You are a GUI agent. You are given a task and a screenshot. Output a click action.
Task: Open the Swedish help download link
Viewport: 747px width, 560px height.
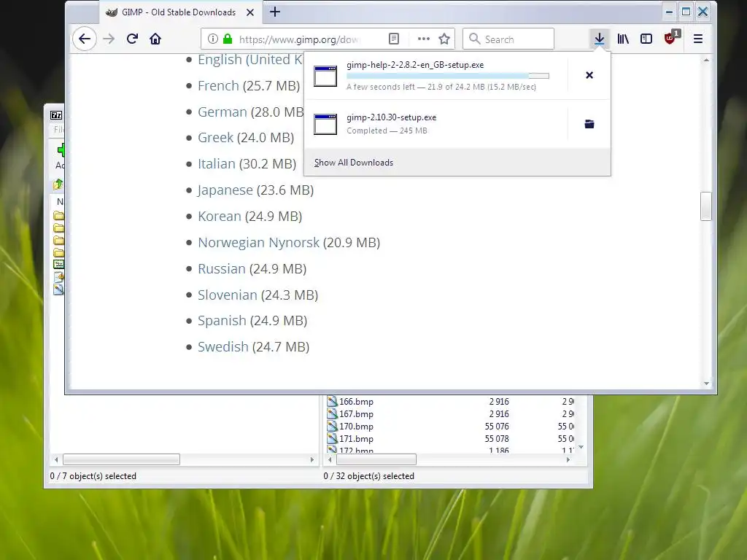[223, 346]
